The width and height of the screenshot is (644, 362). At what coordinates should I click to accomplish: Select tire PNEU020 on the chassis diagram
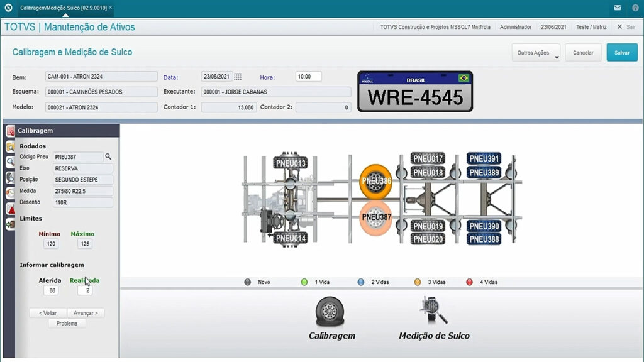(428, 239)
